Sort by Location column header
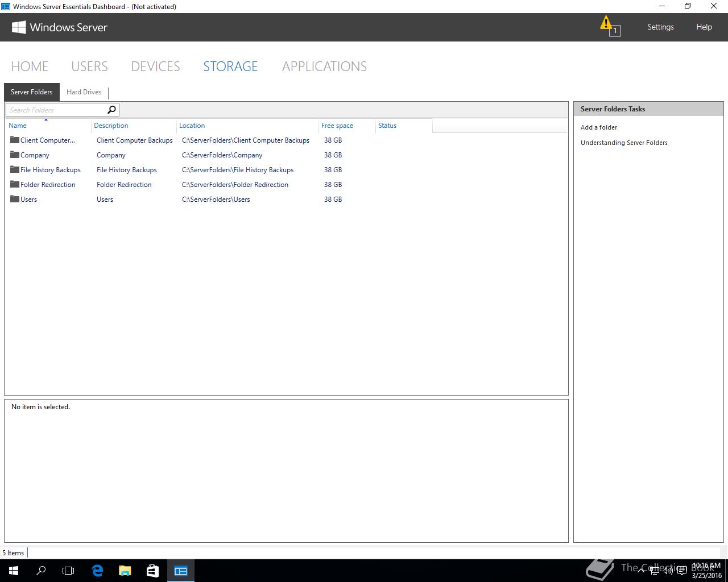Image resolution: width=728 pixels, height=582 pixels. [x=247, y=126]
